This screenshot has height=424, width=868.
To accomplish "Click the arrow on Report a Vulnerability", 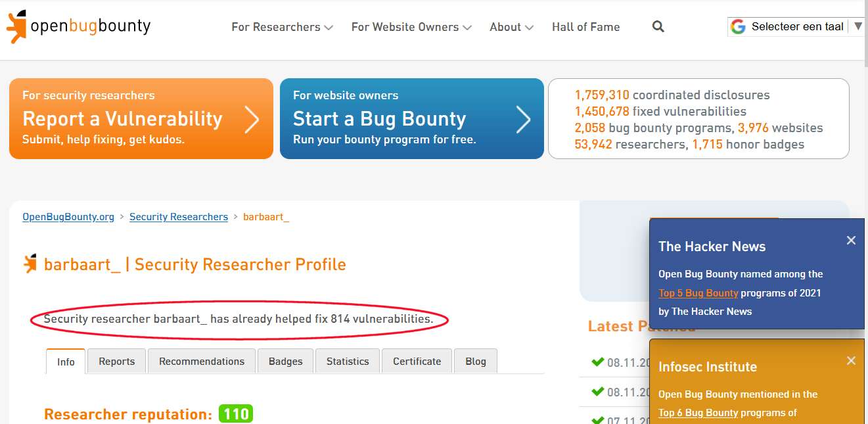I will point(252,120).
